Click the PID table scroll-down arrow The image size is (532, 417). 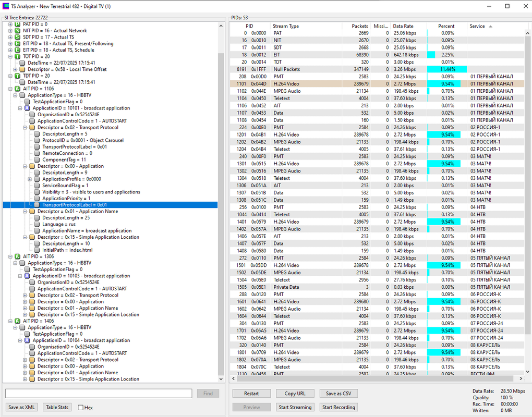click(528, 372)
